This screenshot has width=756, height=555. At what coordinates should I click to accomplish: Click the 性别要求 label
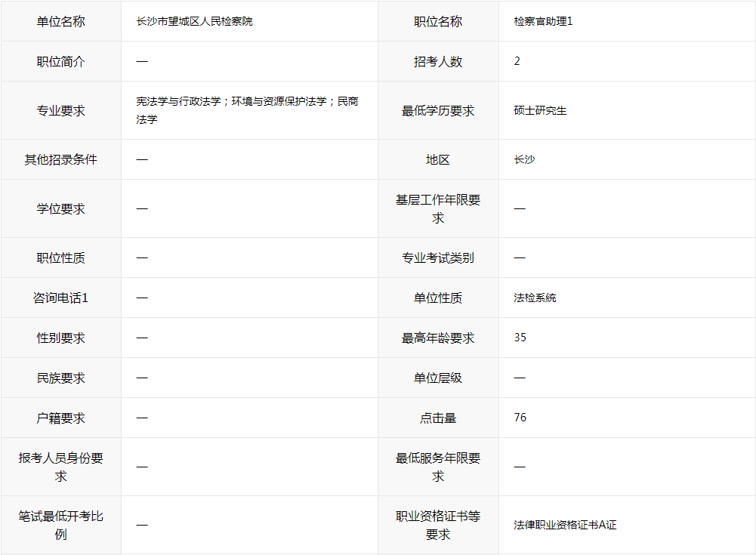click(60, 338)
